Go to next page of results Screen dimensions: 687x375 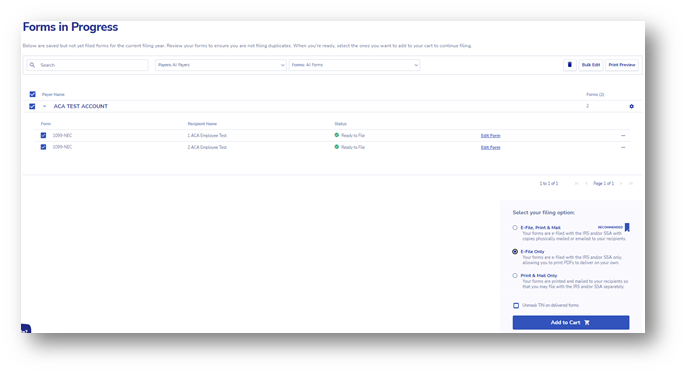[621, 184]
